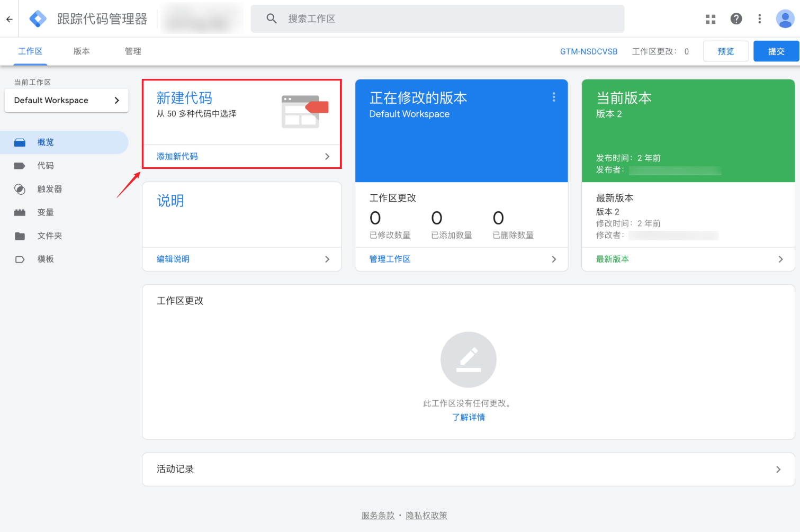Open the Google apps grid icon
Screen dimensions: 800x532
click(x=710, y=19)
